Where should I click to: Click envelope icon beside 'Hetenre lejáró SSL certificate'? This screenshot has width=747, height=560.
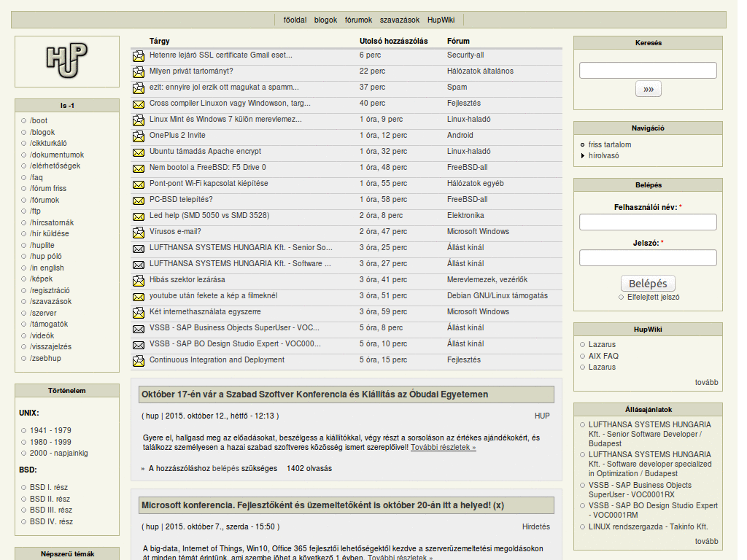(x=139, y=56)
